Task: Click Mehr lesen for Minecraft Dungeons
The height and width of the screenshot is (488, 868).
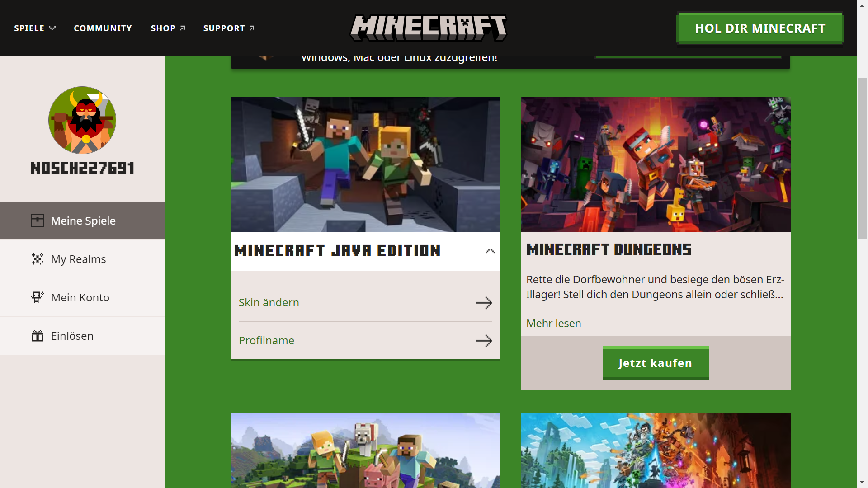Action: (554, 323)
